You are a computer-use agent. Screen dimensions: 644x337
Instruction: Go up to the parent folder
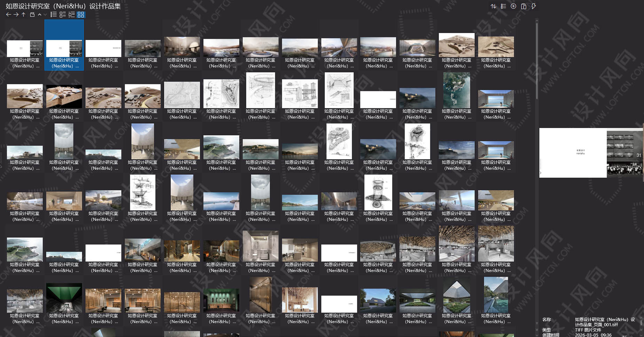click(23, 14)
